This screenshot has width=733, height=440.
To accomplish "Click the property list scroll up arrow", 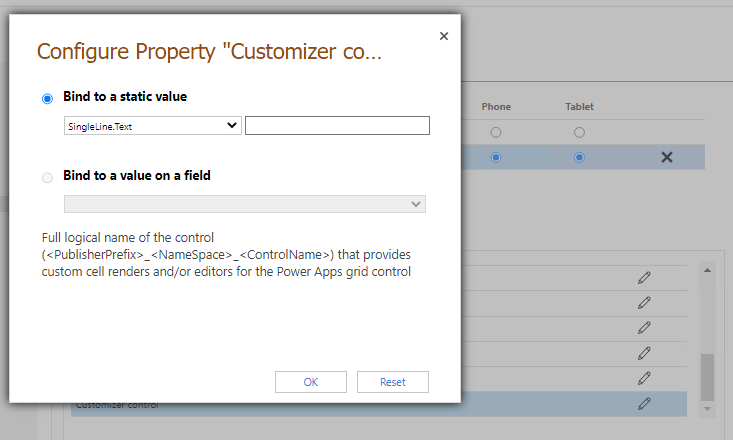I will 708,270.
